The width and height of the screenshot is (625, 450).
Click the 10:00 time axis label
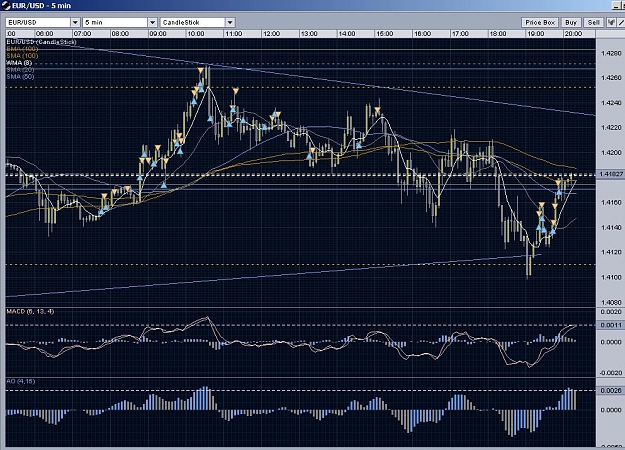point(196,34)
